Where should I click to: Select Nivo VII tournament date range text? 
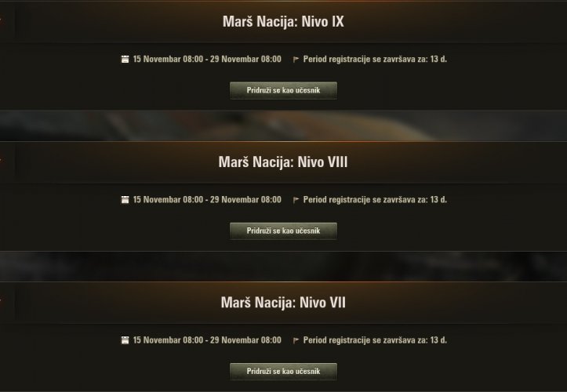(207, 340)
